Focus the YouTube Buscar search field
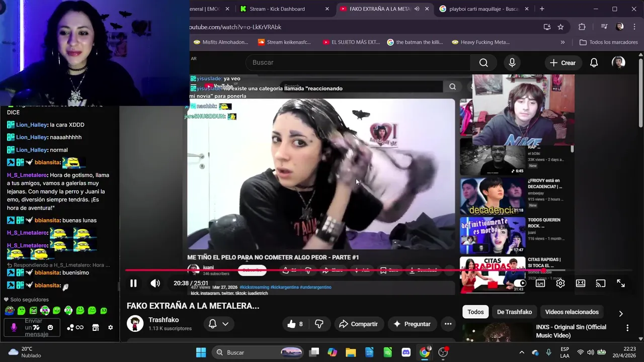644x362 pixels. click(358, 62)
